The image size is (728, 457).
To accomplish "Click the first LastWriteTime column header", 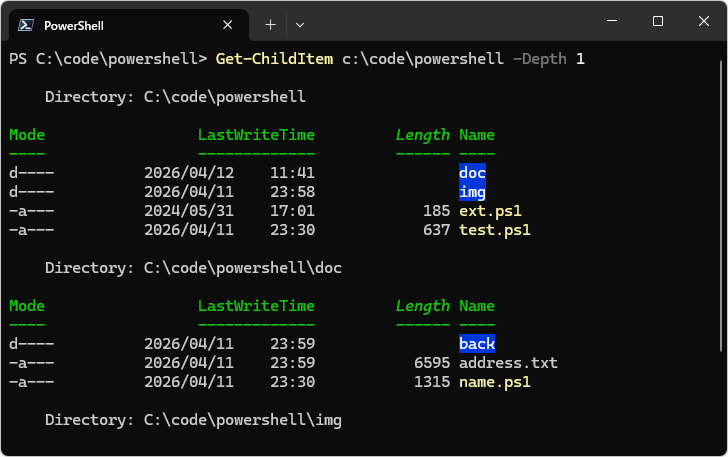I will coord(256,135).
